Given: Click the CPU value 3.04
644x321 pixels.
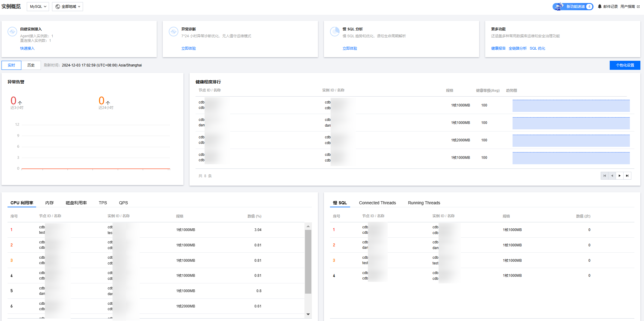Looking at the screenshot, I should point(258,230).
